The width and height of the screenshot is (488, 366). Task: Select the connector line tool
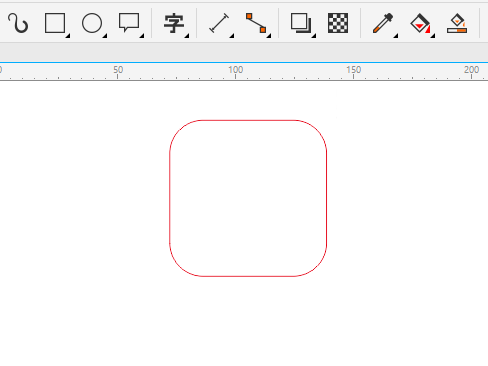[x=256, y=23]
